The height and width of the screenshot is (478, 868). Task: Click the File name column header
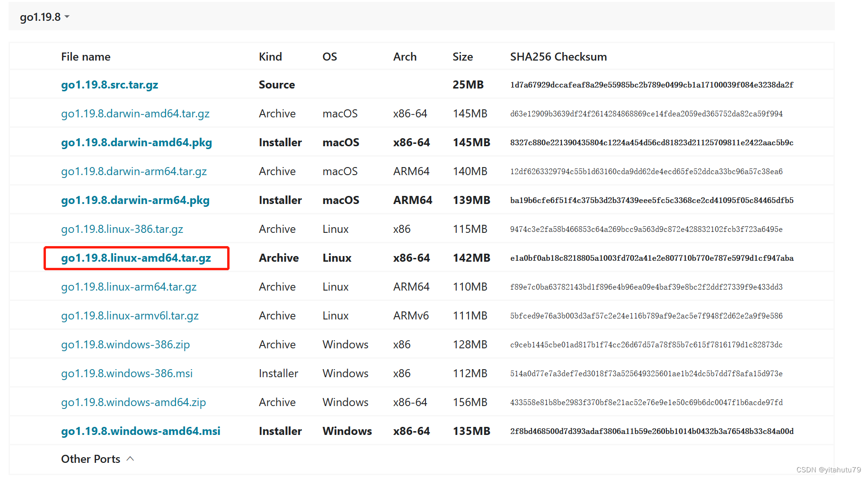[x=86, y=57]
